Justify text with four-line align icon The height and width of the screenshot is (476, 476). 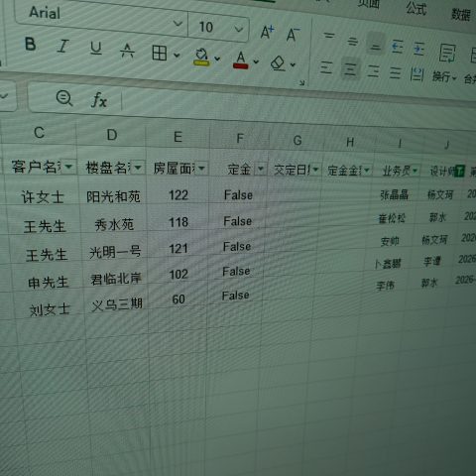coord(395,72)
